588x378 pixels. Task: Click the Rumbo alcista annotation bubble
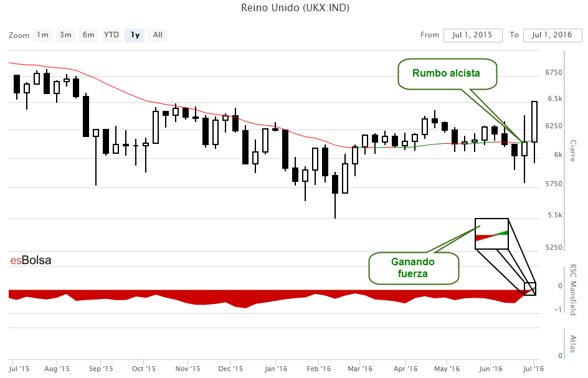(447, 74)
